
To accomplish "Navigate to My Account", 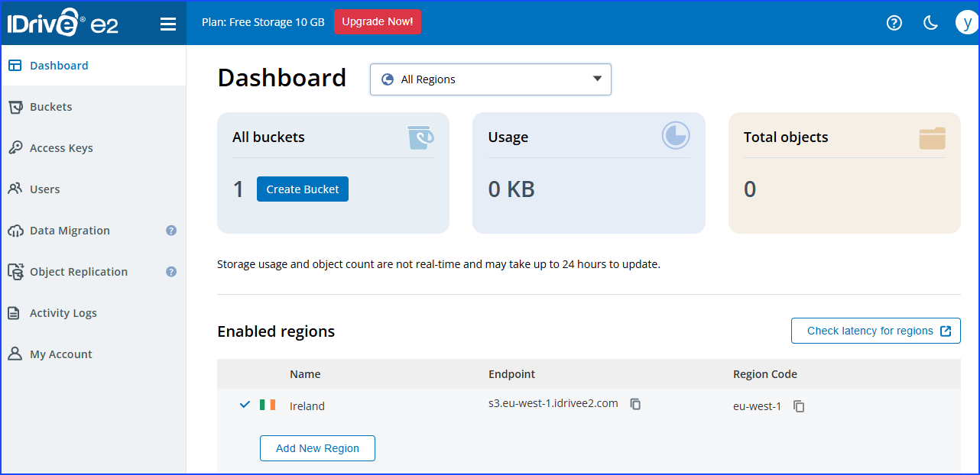I will 60,354.
